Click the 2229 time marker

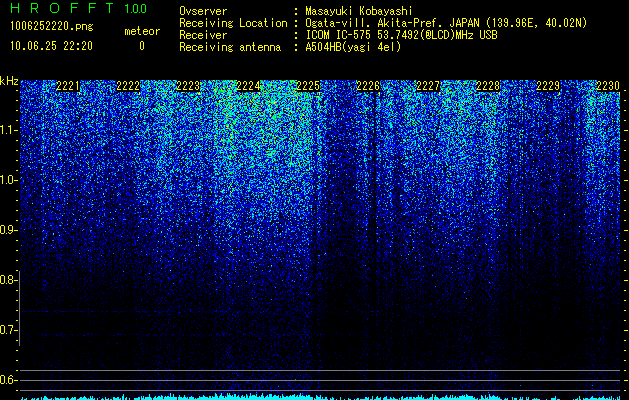click(x=548, y=86)
